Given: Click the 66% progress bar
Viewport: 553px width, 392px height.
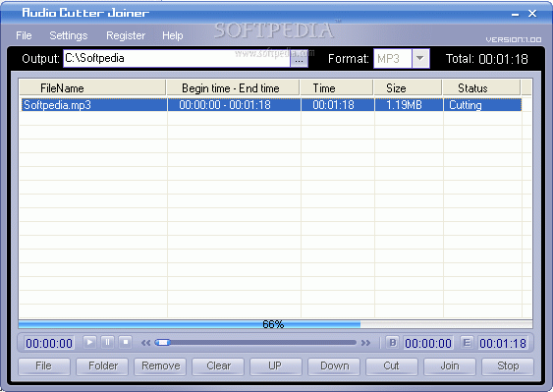Looking at the screenshot, I should 275,324.
